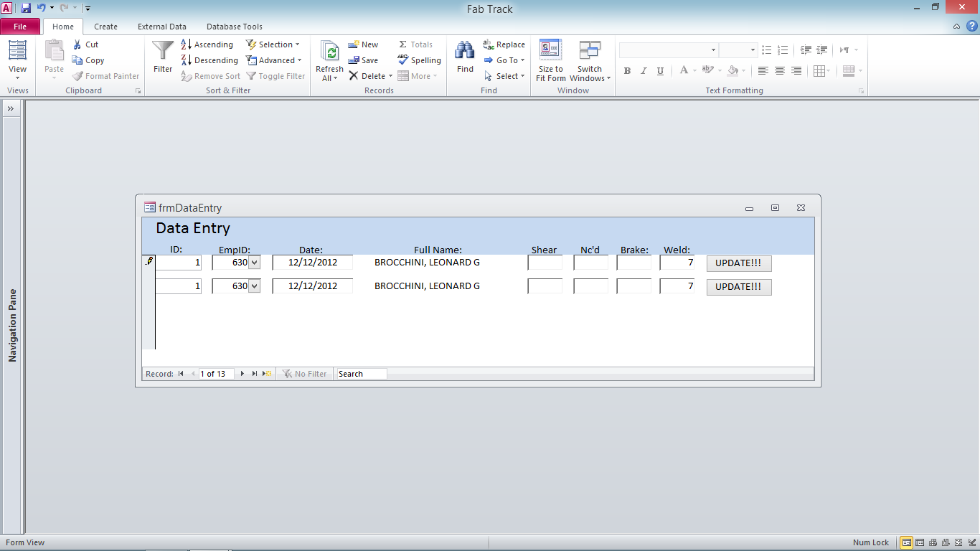Go to first record in navigation bar
Viewport: 980px width, 551px height.
[x=181, y=374]
